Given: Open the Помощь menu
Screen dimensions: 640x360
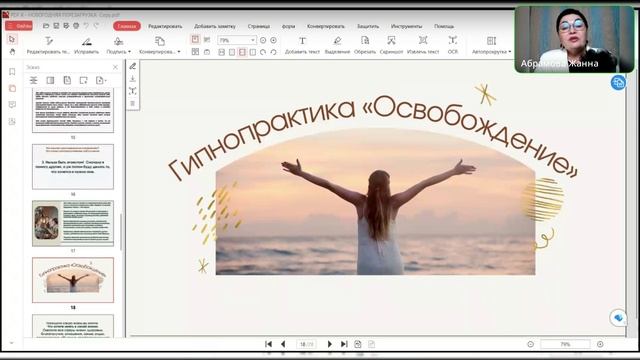Looking at the screenshot, I should pos(444,26).
